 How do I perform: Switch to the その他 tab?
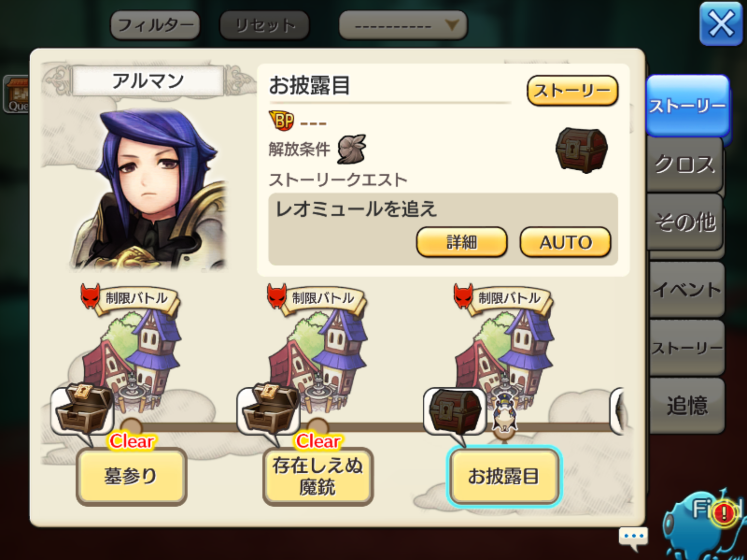point(685,222)
